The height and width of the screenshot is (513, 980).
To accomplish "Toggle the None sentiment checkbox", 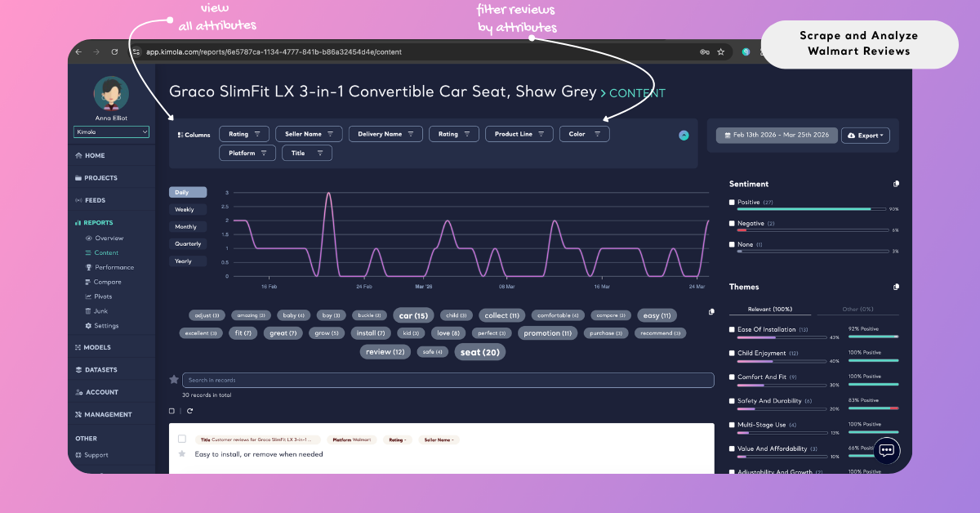I will point(732,244).
